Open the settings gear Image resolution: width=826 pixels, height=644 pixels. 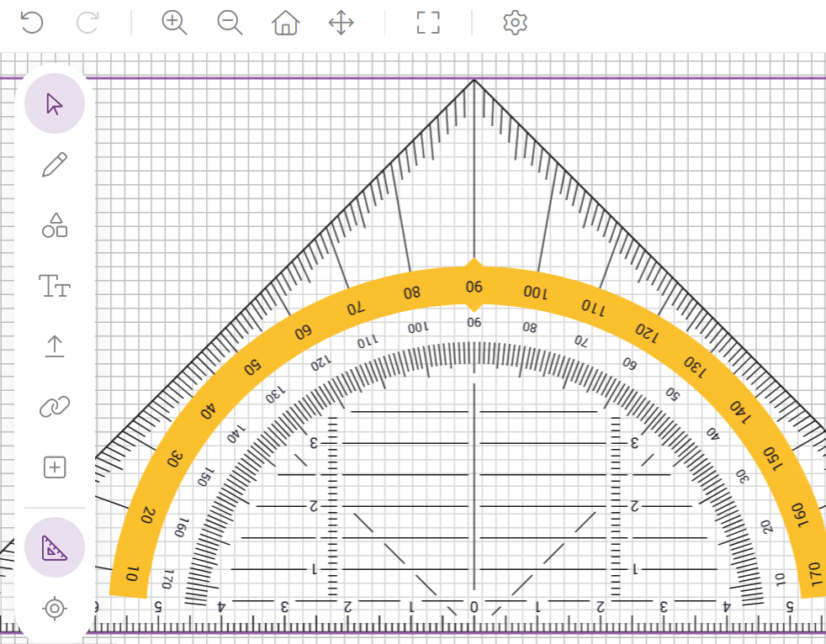point(515,23)
